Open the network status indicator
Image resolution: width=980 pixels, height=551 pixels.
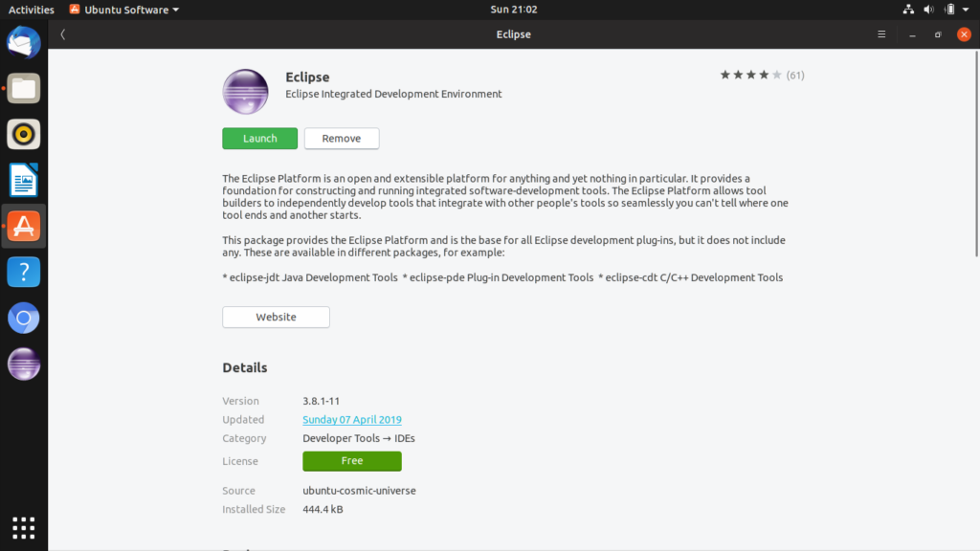click(x=908, y=10)
